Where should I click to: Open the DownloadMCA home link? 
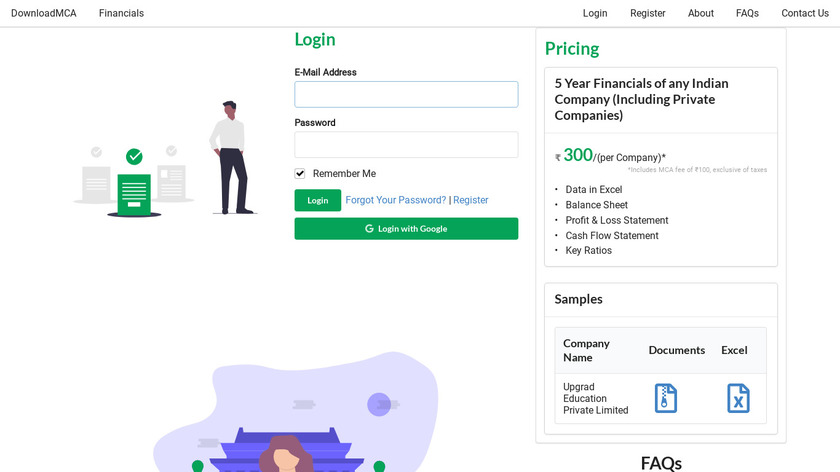click(x=44, y=13)
